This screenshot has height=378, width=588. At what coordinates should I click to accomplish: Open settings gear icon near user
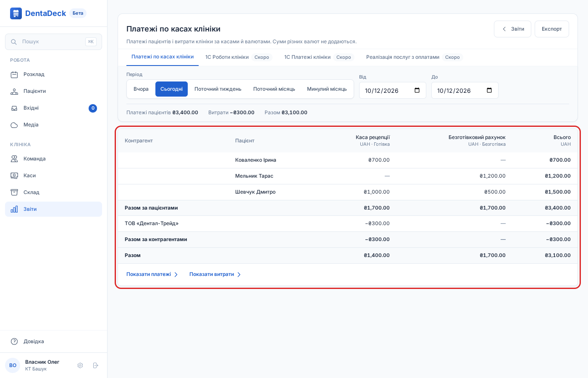point(80,365)
